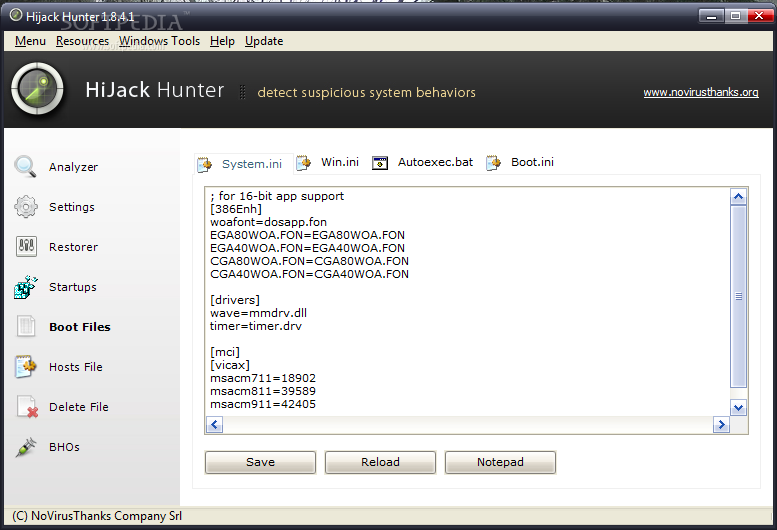Click the Boot.ini tab icon
Image resolution: width=777 pixels, height=530 pixels.
point(494,162)
